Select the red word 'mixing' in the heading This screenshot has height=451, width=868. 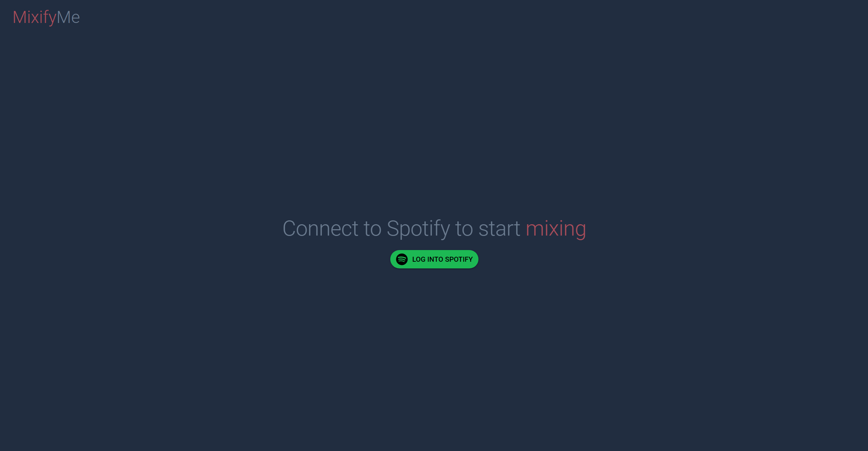click(x=556, y=229)
